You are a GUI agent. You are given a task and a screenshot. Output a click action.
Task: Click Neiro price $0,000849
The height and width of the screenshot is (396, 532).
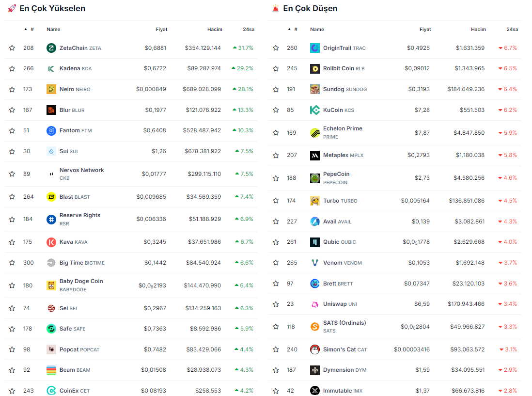coord(151,89)
